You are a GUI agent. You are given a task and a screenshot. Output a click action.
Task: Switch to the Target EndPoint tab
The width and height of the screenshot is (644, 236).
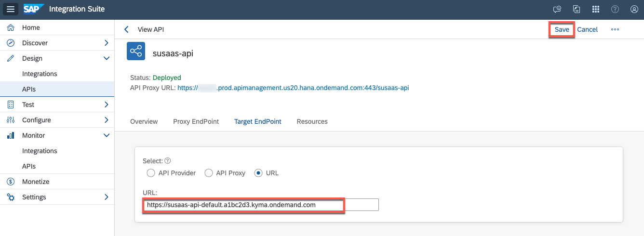pos(258,121)
